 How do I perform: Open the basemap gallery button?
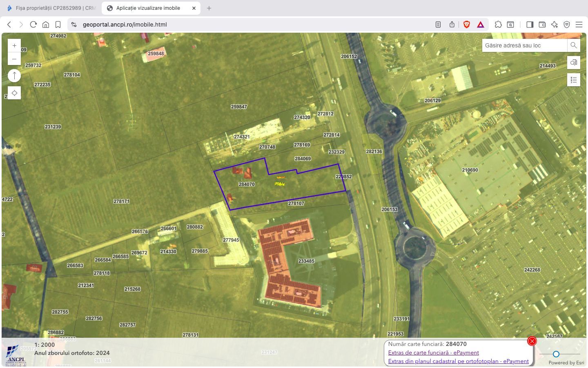(x=574, y=63)
